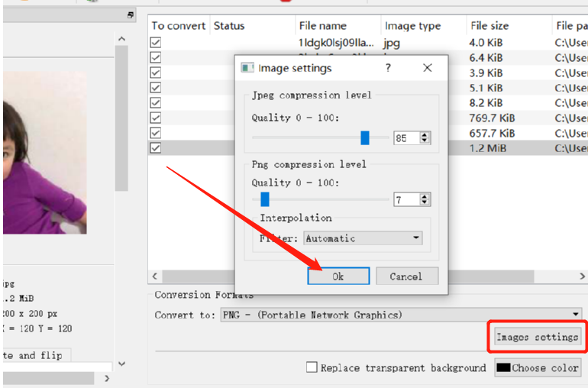Click the jpg image type cell
Viewport: 588px width, 388px height.
coord(392,43)
